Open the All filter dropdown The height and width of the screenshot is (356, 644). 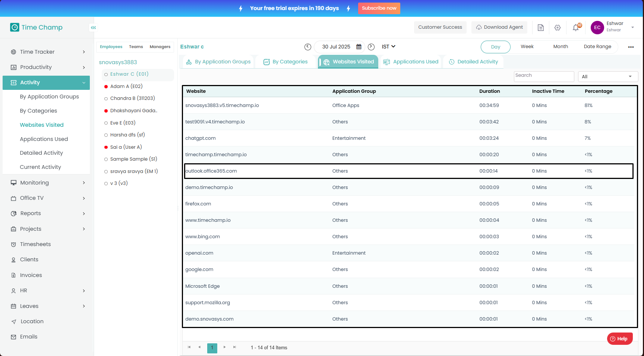pos(608,77)
